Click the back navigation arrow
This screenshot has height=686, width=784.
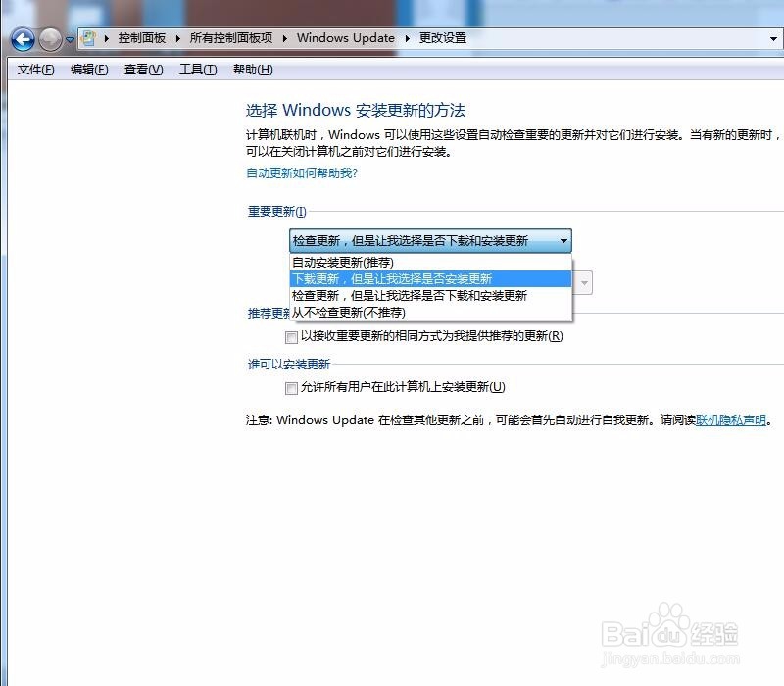click(21, 40)
